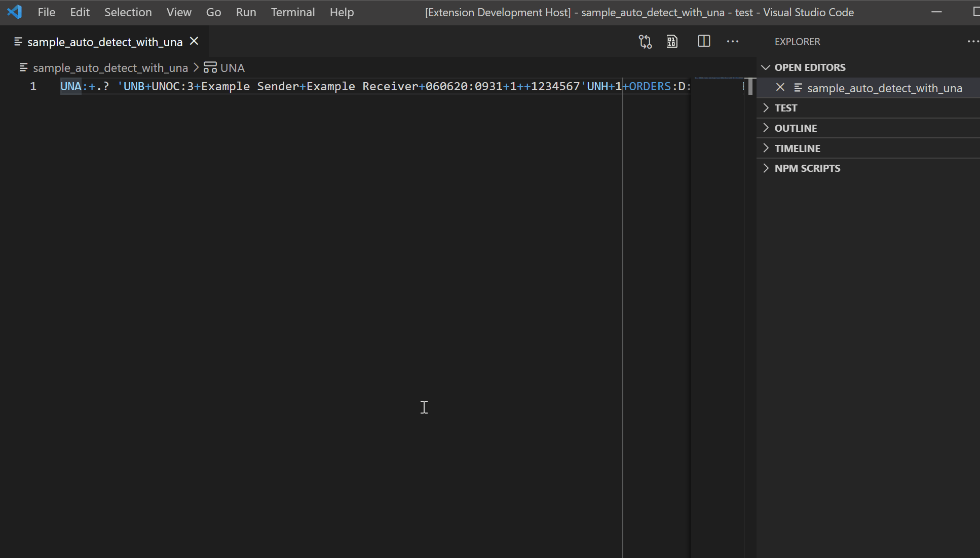Expand the NPM Scripts section
Screen dimensions: 980x558
pyautogui.click(x=807, y=168)
